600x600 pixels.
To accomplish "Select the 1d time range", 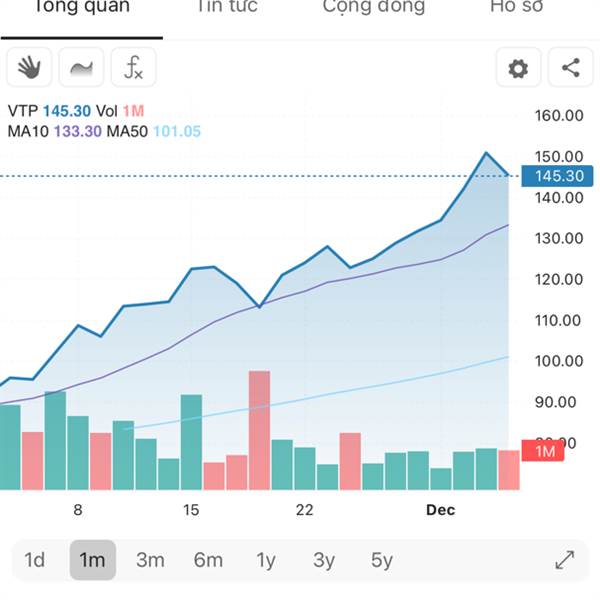I will (34, 560).
